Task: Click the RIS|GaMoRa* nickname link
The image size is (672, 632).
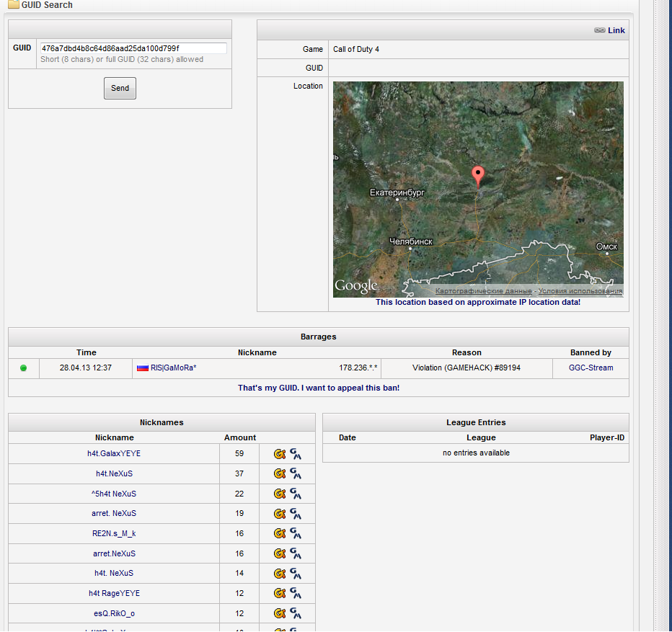Action: (174, 368)
